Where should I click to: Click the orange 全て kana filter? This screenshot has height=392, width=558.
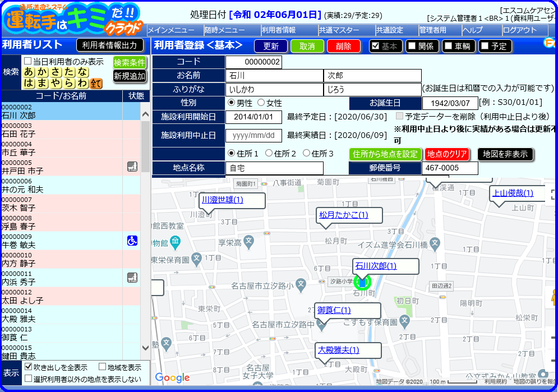96,83
